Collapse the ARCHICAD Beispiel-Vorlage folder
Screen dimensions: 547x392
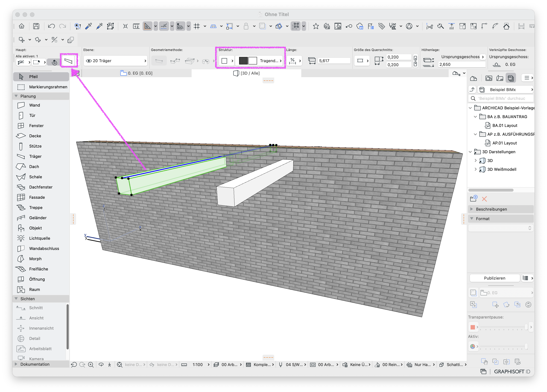click(x=470, y=108)
